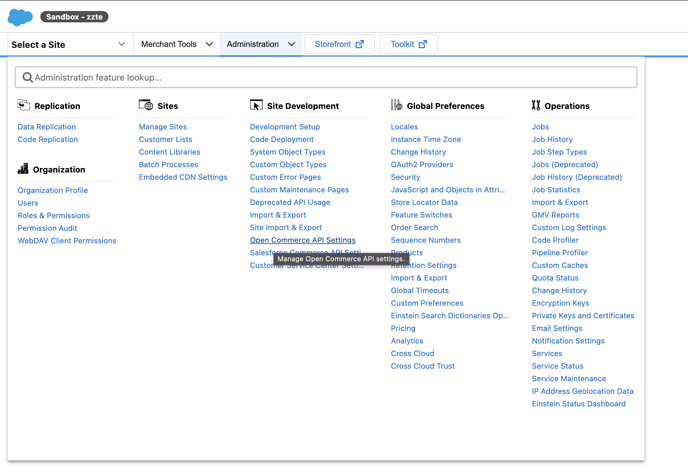Open Custom Object Types
The height and width of the screenshot is (476, 688).
(x=288, y=165)
